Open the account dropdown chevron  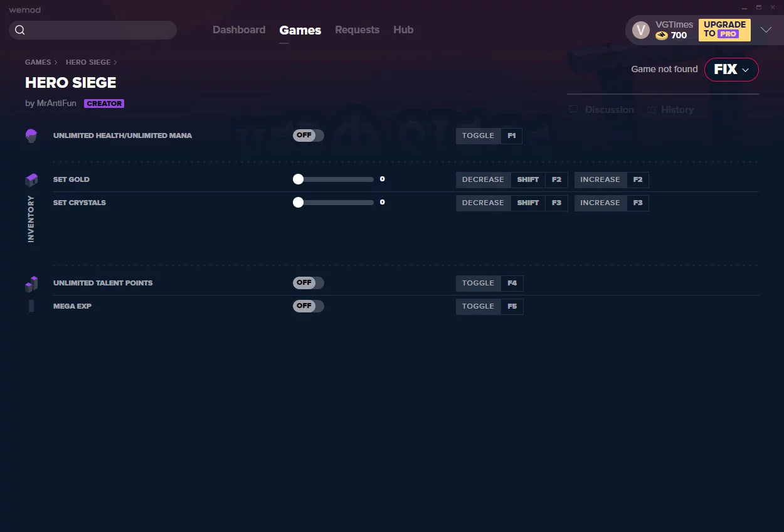[x=766, y=29]
